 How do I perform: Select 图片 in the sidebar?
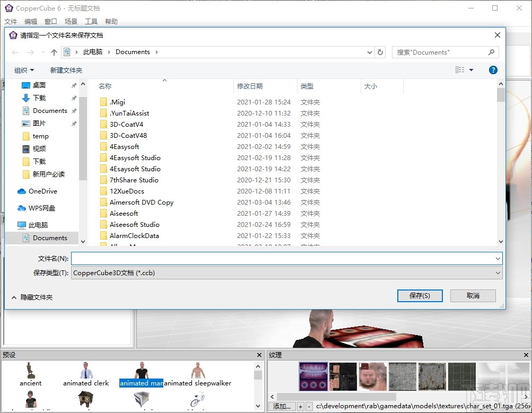(39, 124)
